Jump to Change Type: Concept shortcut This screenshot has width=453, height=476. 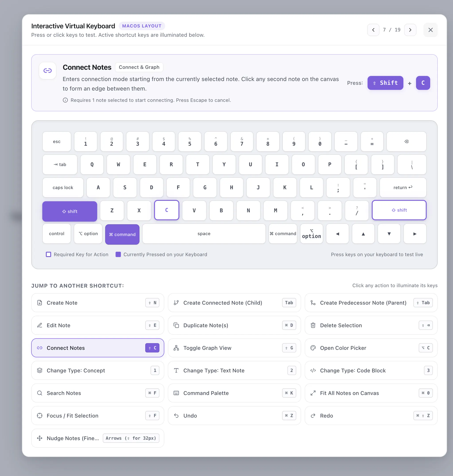click(98, 370)
